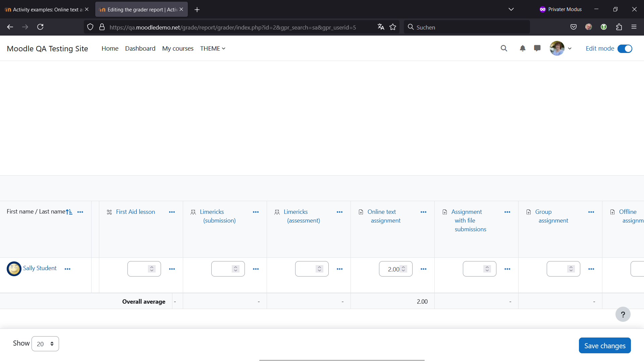Open First Aid lesson grade cell actions
Viewport: 644px width, 362px height.
[x=172, y=269]
